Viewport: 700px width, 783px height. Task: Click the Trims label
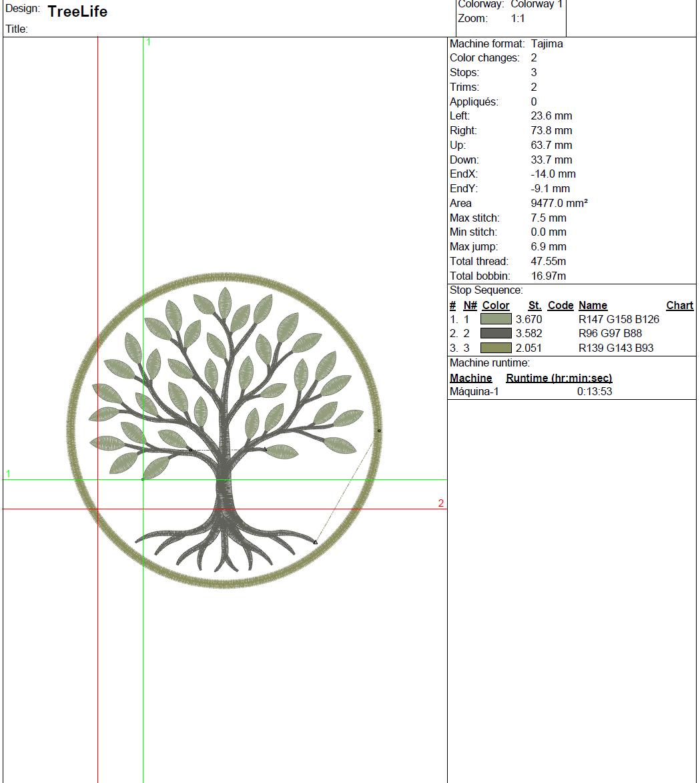coord(464,87)
